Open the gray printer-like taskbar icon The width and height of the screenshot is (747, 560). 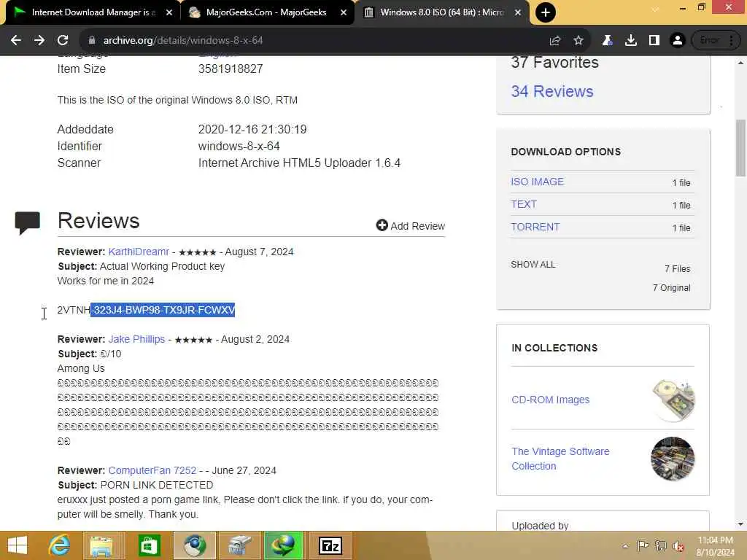pyautogui.click(x=239, y=545)
